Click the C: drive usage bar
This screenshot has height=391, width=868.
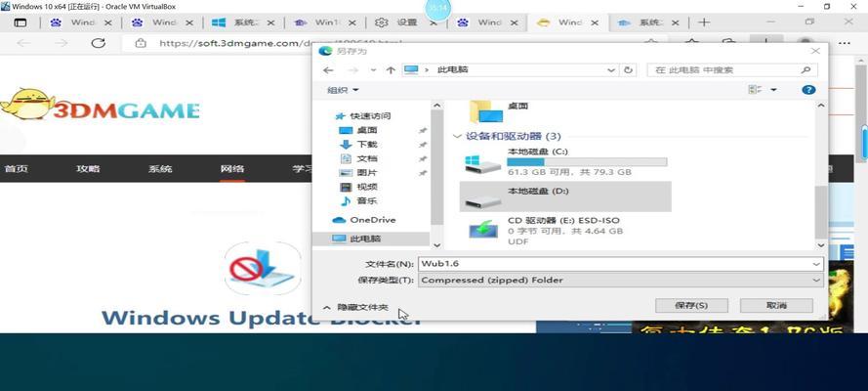point(587,161)
